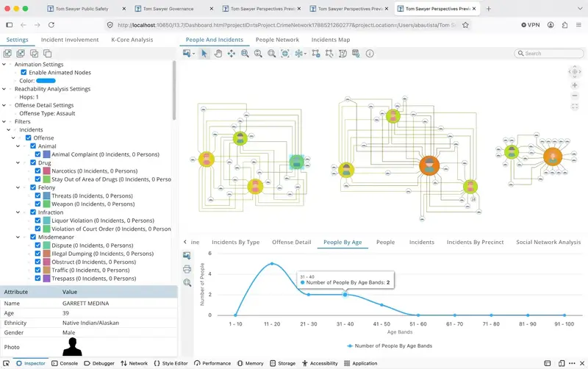Click the Animal Complaint color swatch

[x=46, y=154]
